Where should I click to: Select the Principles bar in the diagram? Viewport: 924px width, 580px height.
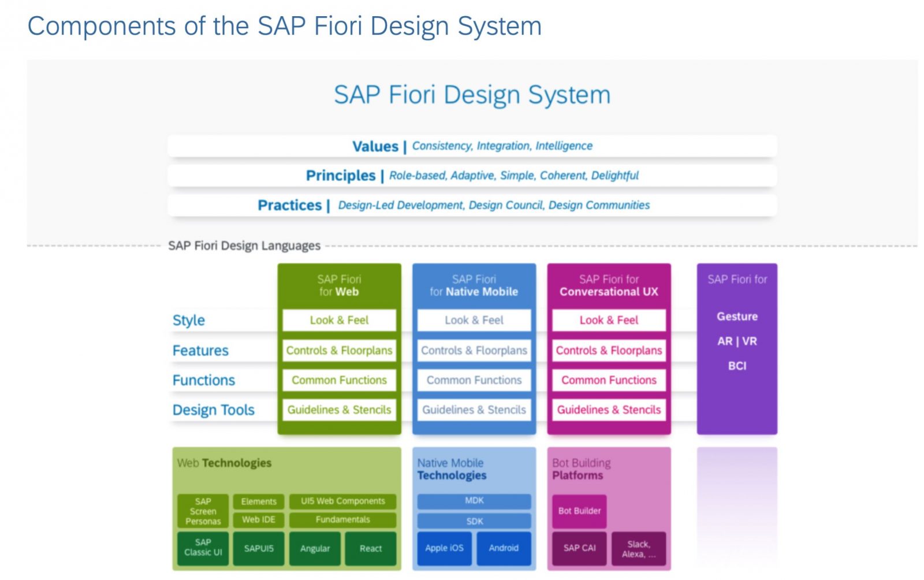coord(472,176)
